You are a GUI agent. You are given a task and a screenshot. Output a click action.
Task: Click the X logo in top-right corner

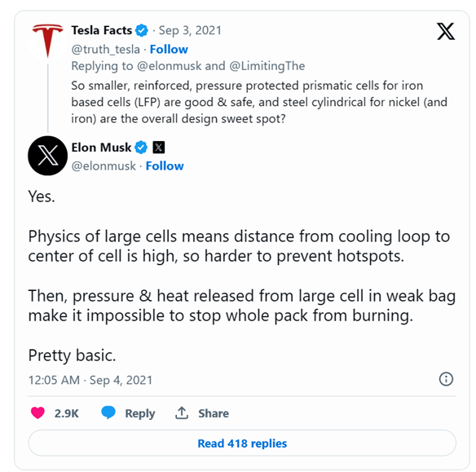click(446, 31)
